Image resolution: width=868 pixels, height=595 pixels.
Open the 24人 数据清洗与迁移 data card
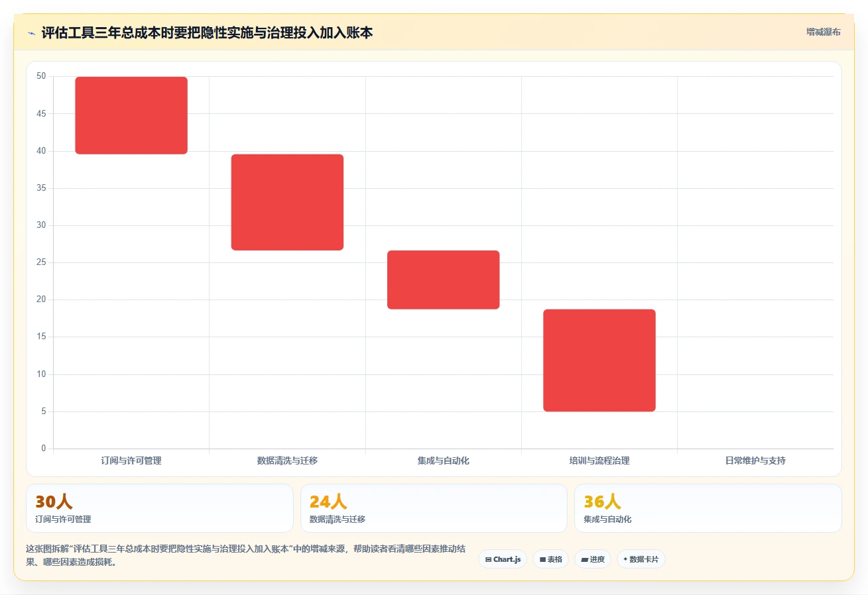(x=434, y=508)
